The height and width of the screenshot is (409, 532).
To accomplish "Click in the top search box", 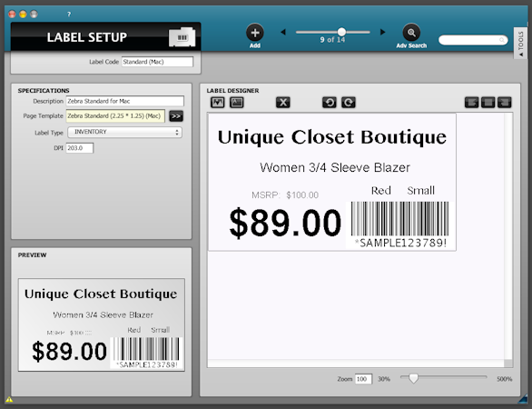I will (473, 40).
